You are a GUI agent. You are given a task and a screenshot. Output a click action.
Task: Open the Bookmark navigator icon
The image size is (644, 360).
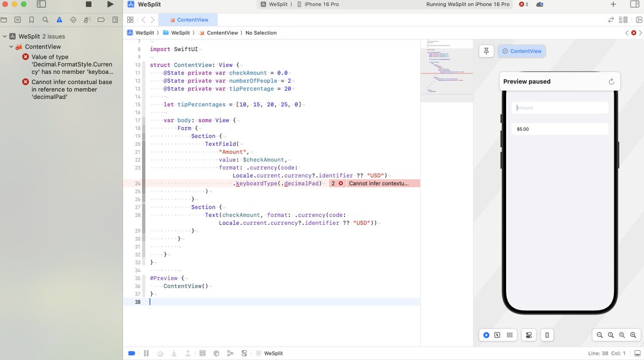coord(32,20)
